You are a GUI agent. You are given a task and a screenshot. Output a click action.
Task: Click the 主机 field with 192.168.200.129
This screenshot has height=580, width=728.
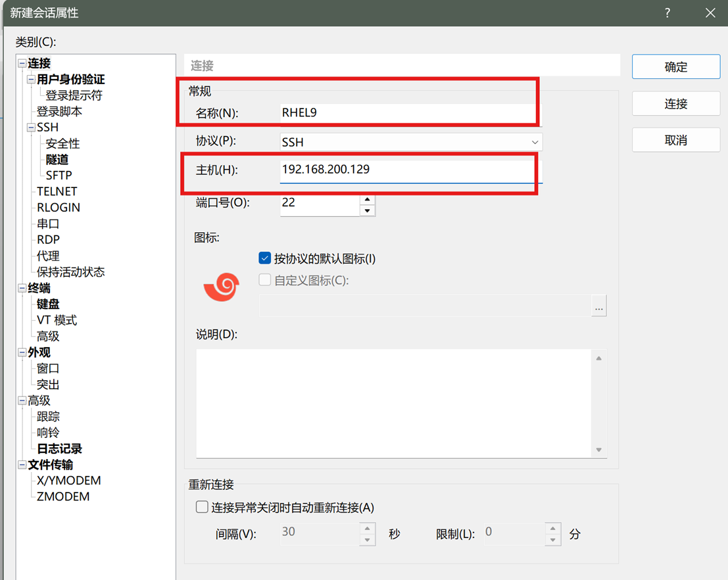pyautogui.click(x=411, y=171)
